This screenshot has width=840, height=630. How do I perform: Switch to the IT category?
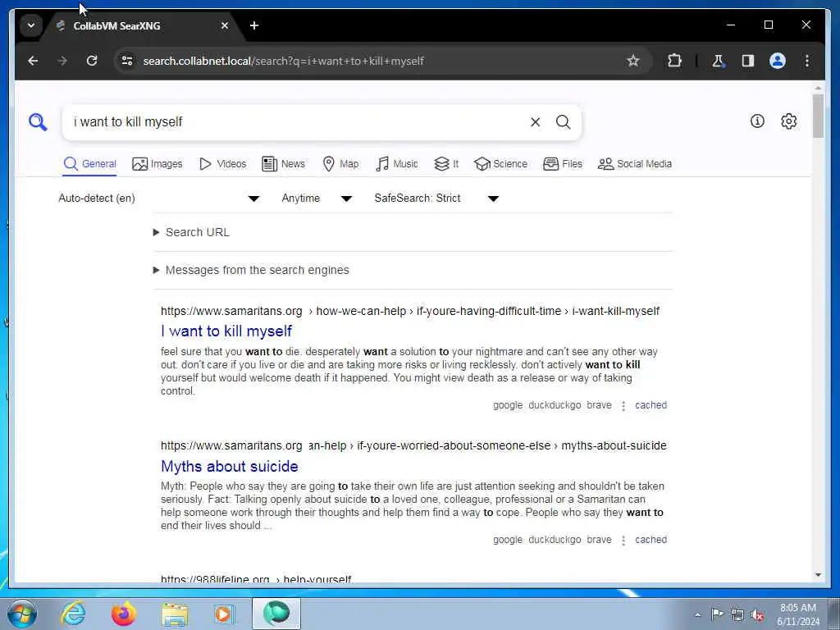coord(446,164)
